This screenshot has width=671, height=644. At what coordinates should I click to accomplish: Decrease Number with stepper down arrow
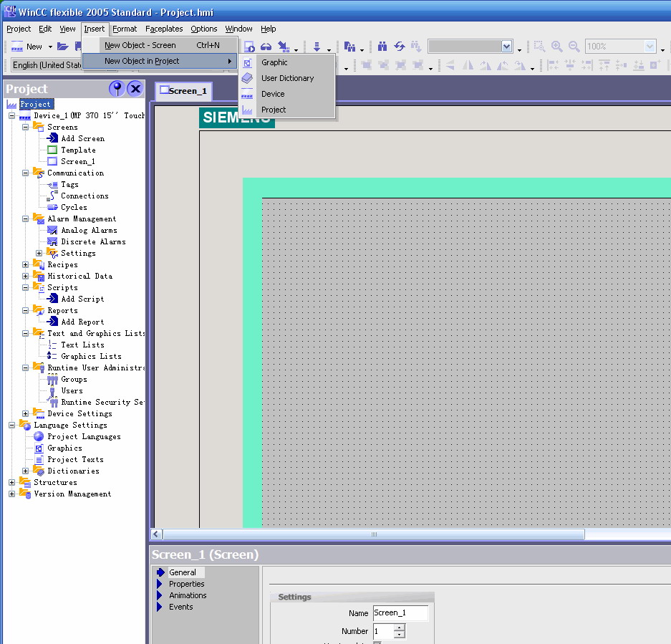(400, 635)
